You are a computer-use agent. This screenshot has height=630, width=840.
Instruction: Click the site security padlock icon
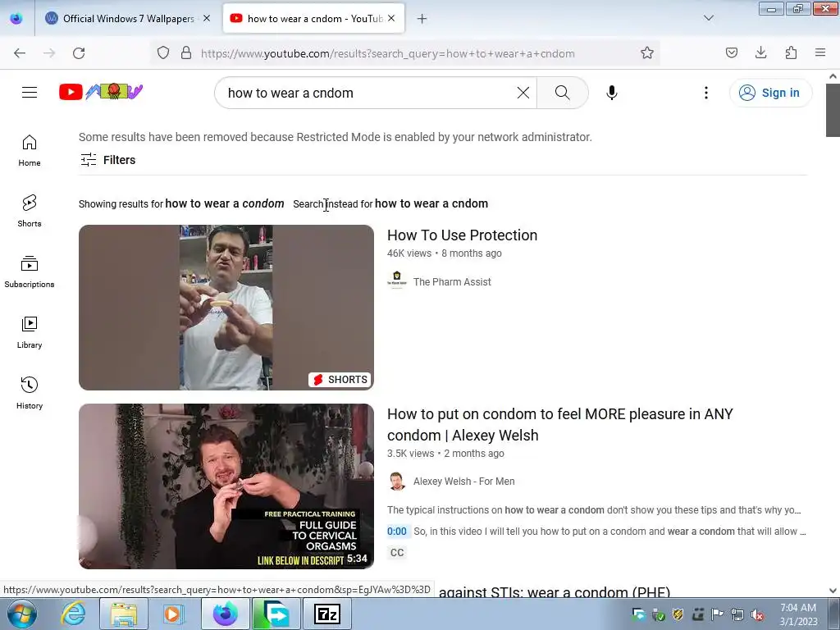pos(186,53)
